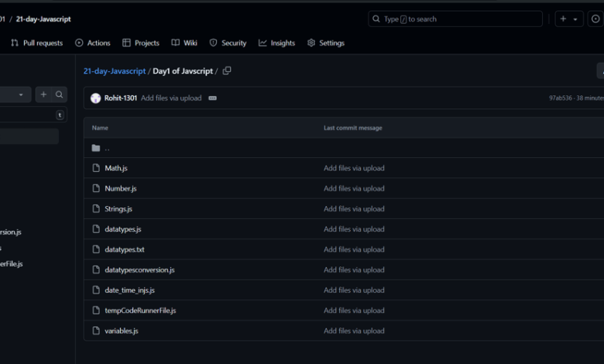Click the Wiki book icon
604x364 pixels.
click(175, 43)
